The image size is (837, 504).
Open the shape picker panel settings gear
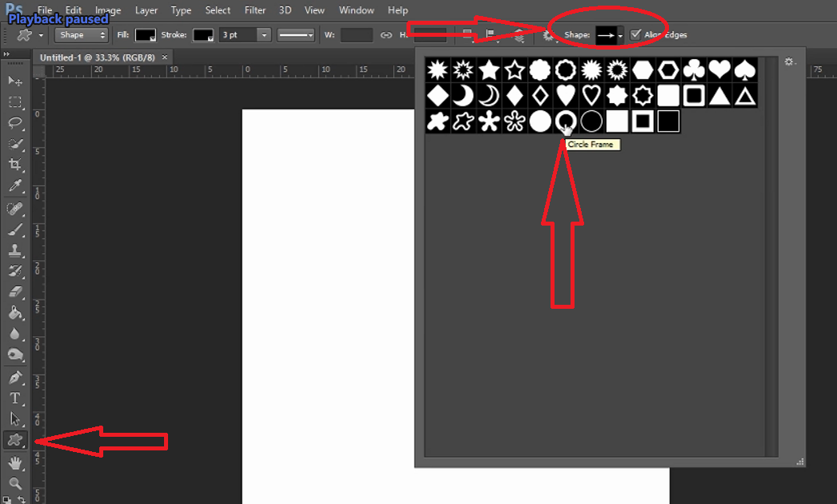pos(789,62)
